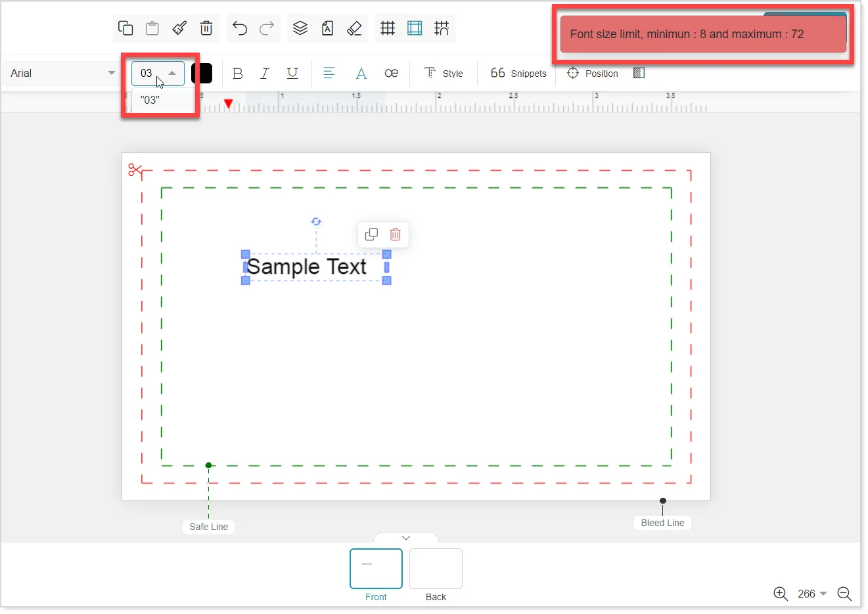Toggle bold formatting

(238, 74)
